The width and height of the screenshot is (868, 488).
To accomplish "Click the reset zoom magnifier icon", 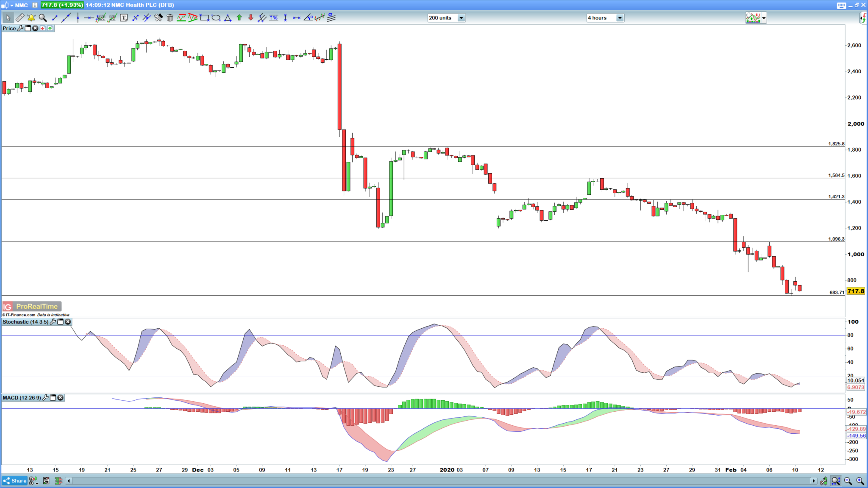I will point(836,481).
